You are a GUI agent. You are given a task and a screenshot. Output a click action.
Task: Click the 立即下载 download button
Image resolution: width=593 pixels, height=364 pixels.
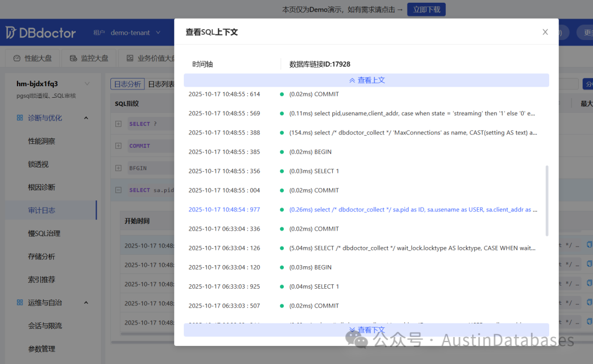pos(426,9)
